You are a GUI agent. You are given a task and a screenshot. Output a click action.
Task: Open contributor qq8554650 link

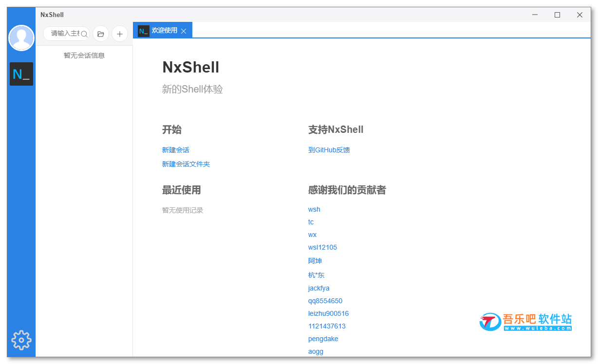tap(325, 301)
